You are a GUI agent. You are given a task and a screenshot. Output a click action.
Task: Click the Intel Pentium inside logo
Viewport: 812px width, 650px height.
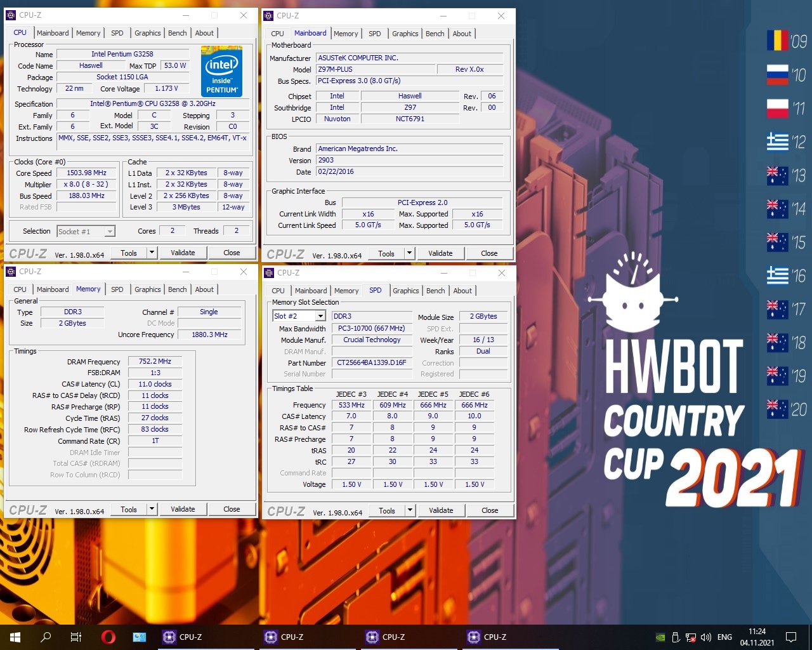[x=221, y=71]
